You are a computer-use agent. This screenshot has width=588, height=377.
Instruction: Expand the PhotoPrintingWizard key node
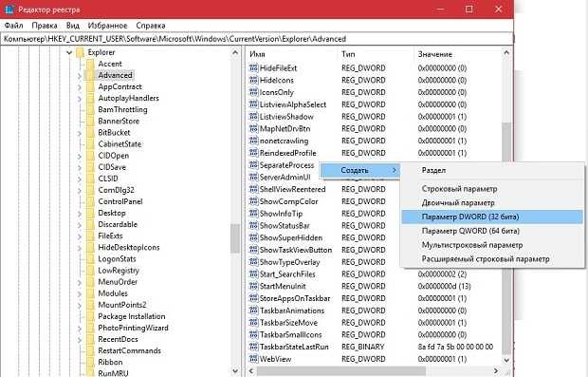pyautogui.click(x=79, y=329)
